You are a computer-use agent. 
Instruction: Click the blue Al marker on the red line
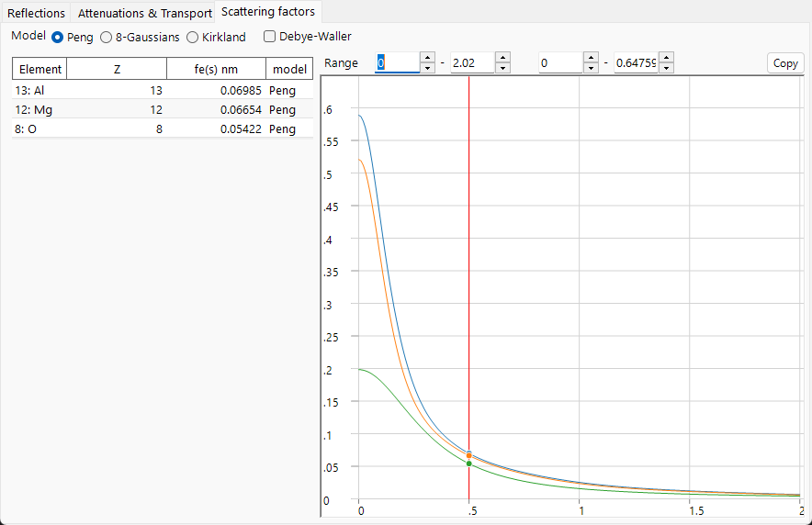click(469, 453)
